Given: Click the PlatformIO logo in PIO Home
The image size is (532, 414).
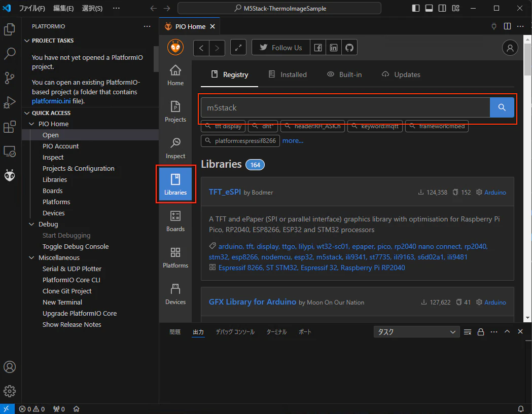Looking at the screenshot, I should coord(175,47).
